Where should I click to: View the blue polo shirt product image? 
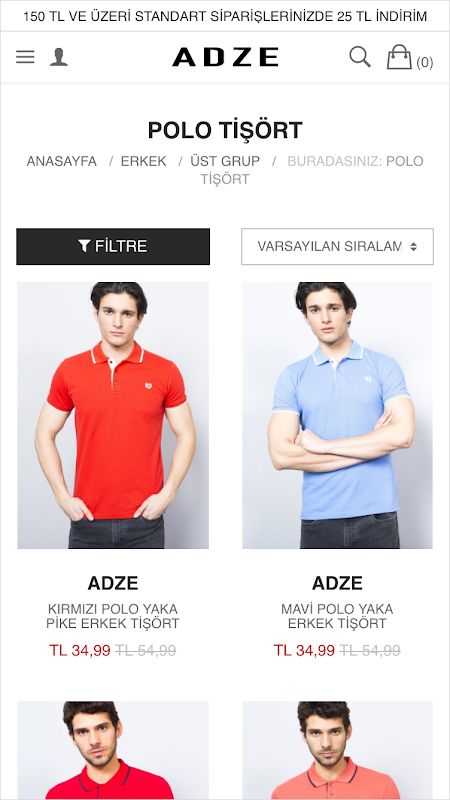(x=337, y=415)
